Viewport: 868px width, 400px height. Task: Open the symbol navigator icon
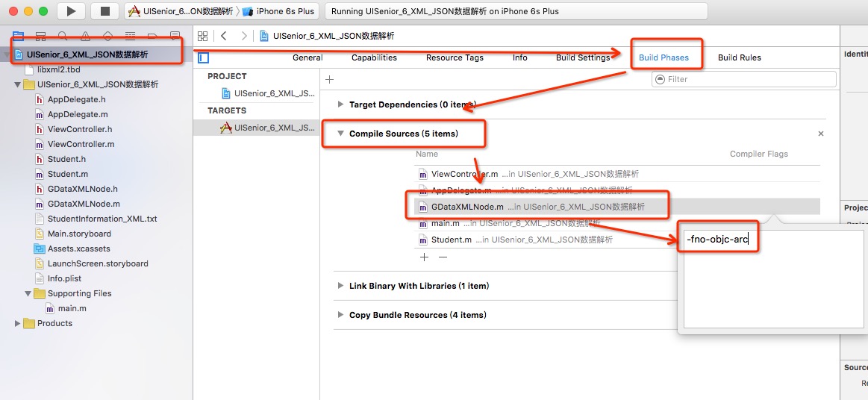click(x=40, y=37)
